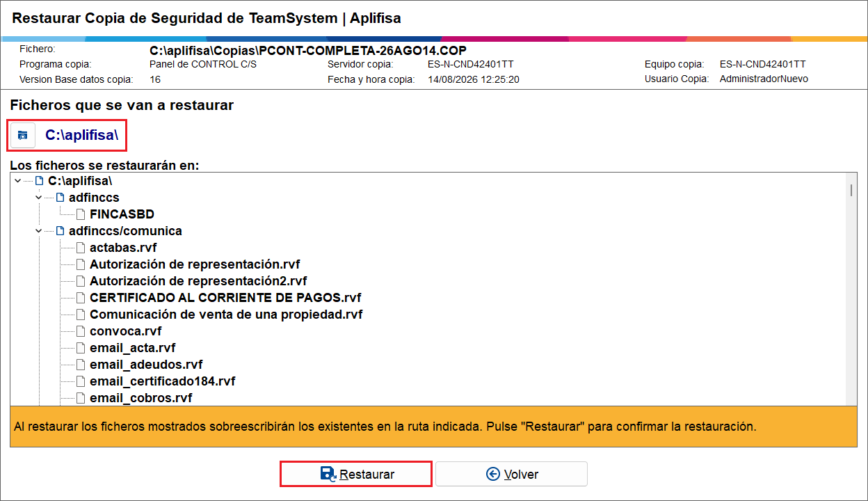Click the adfinccs folder icon in tree

(x=60, y=198)
